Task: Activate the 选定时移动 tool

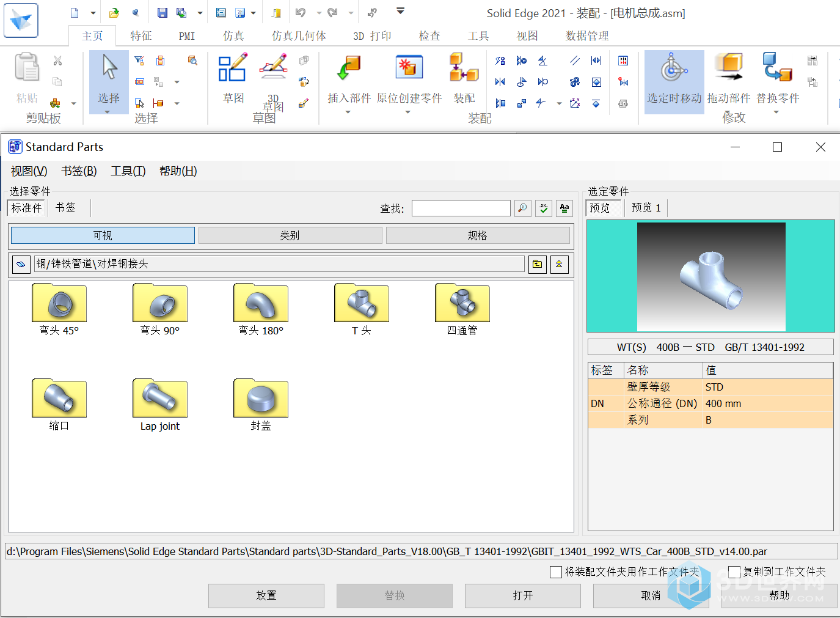Action: pyautogui.click(x=674, y=82)
